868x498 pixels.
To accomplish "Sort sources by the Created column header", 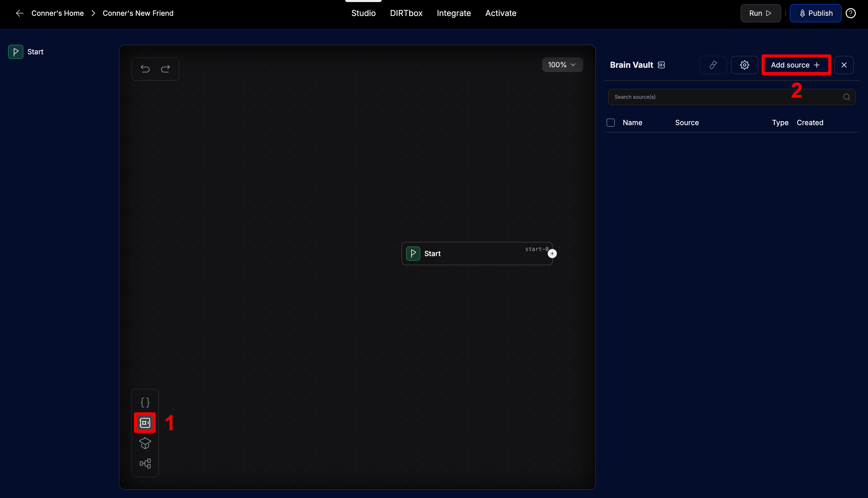I will pos(810,122).
